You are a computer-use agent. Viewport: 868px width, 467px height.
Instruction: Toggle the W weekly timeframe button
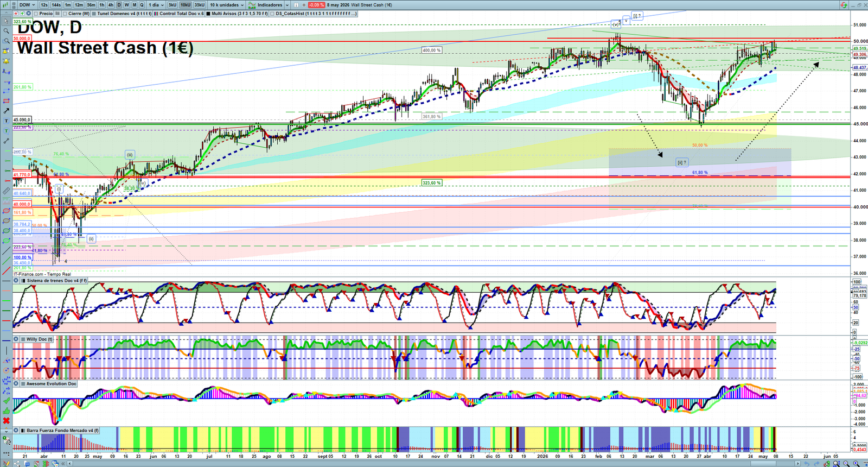tap(127, 5)
